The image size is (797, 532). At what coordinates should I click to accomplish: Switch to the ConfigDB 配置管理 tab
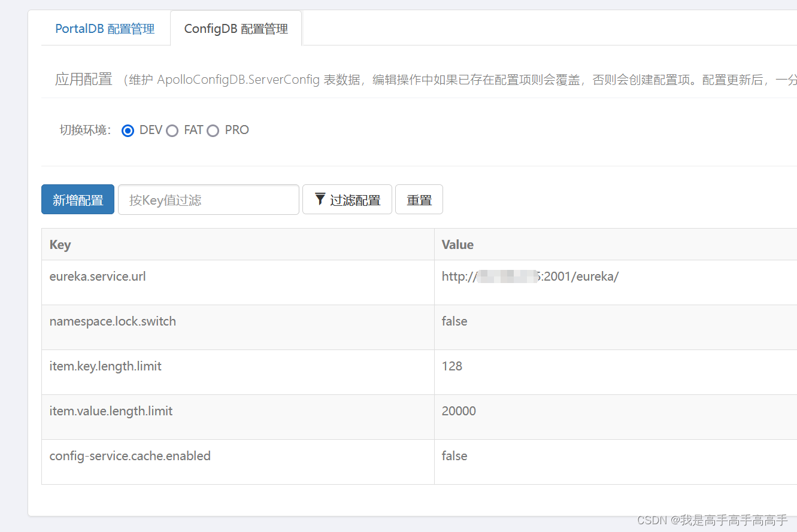tap(236, 28)
